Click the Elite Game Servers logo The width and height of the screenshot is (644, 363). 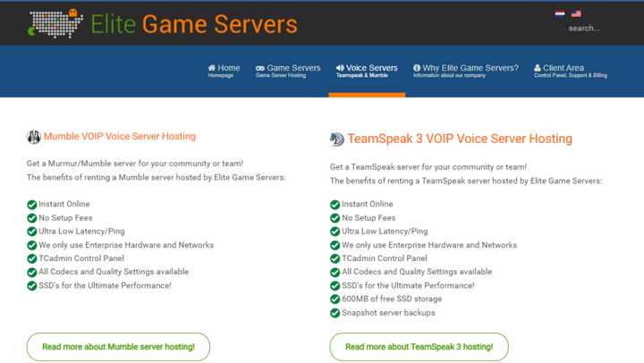(162, 23)
